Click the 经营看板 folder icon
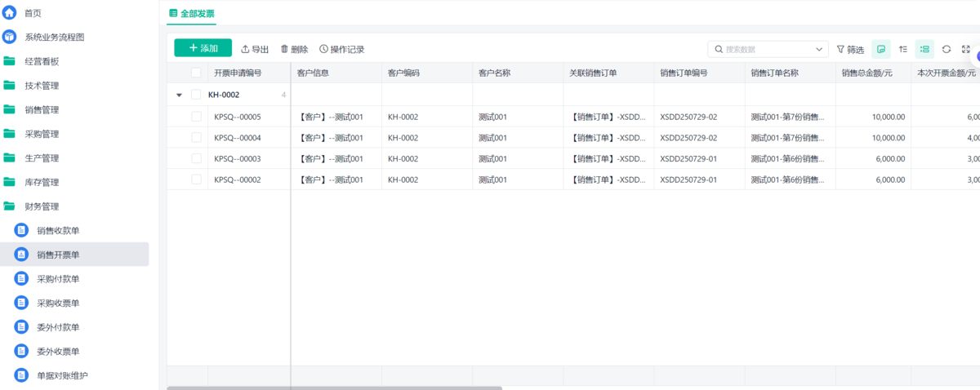980x390 pixels. point(10,61)
